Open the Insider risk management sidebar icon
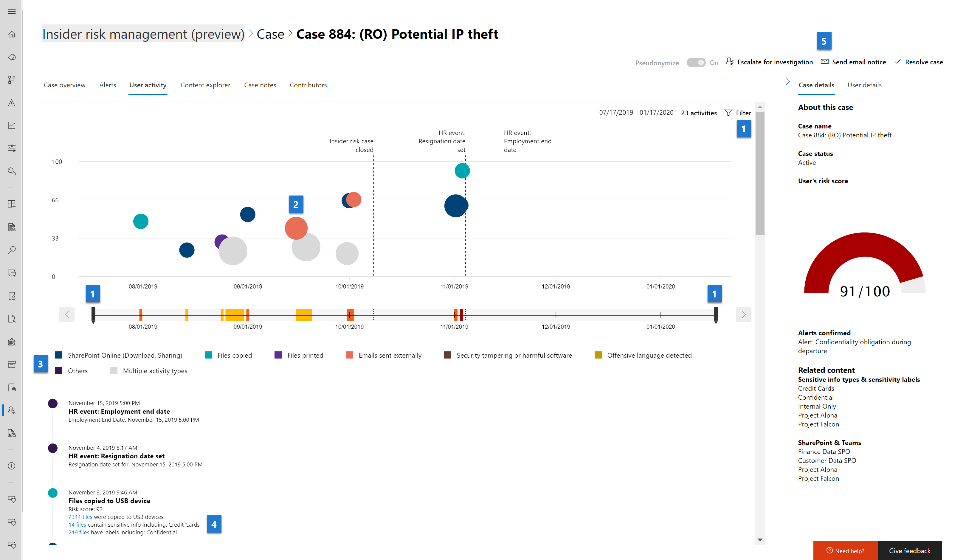The width and height of the screenshot is (966, 560). pos(12,410)
